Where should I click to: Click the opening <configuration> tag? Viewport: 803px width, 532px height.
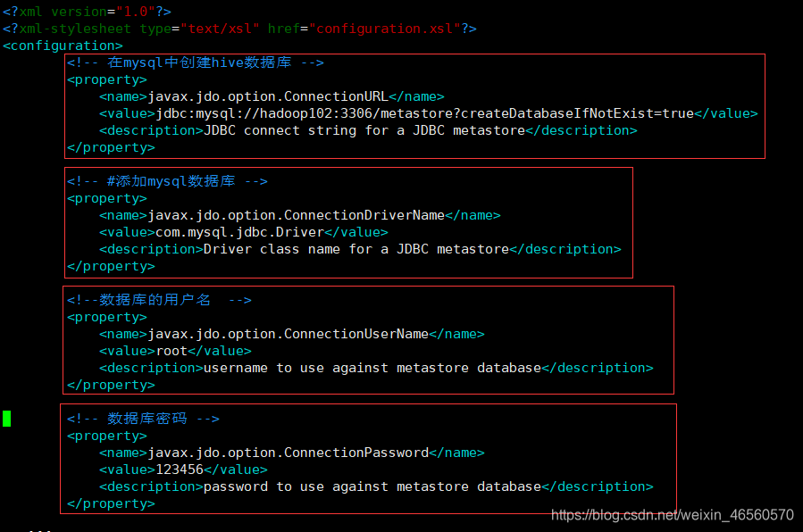(63, 46)
